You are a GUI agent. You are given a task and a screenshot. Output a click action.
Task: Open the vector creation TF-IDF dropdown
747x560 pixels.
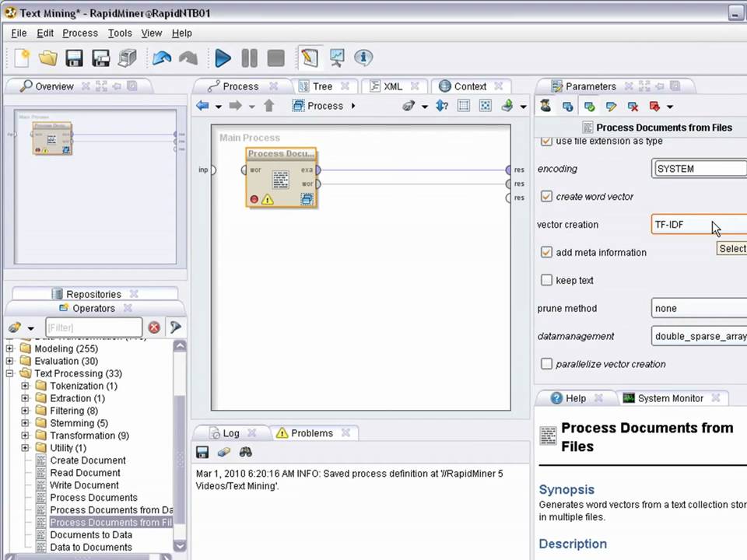699,224
